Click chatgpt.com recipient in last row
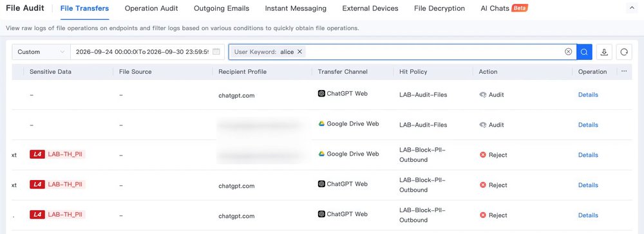 pos(236,216)
